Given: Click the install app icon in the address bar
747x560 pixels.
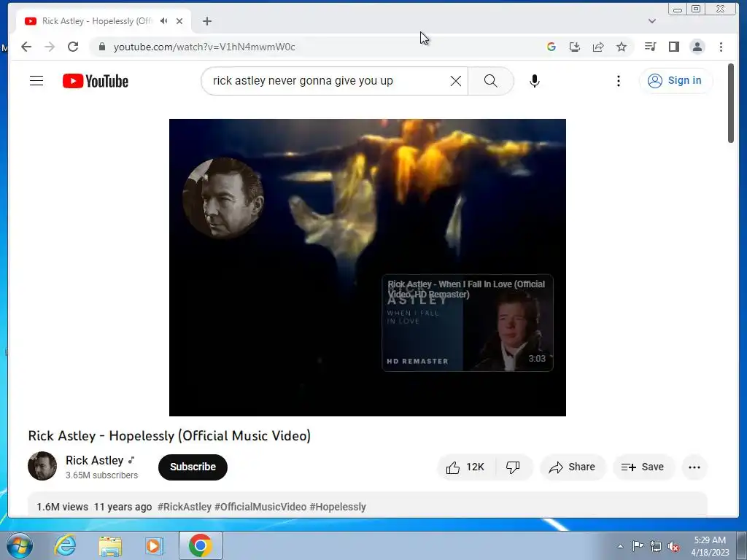Looking at the screenshot, I should click(575, 47).
